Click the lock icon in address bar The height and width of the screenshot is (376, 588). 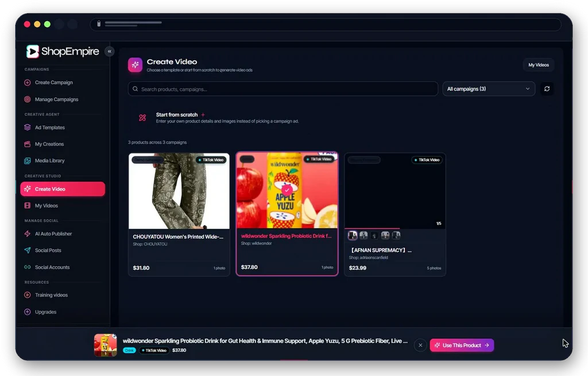coord(99,24)
